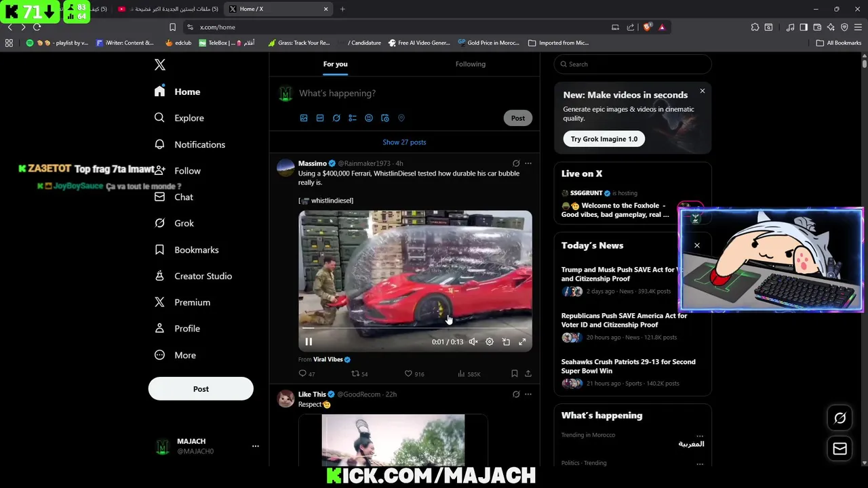Click the Grok enhance icon in composer
Viewport: 868px width, 488px height.
point(336,118)
